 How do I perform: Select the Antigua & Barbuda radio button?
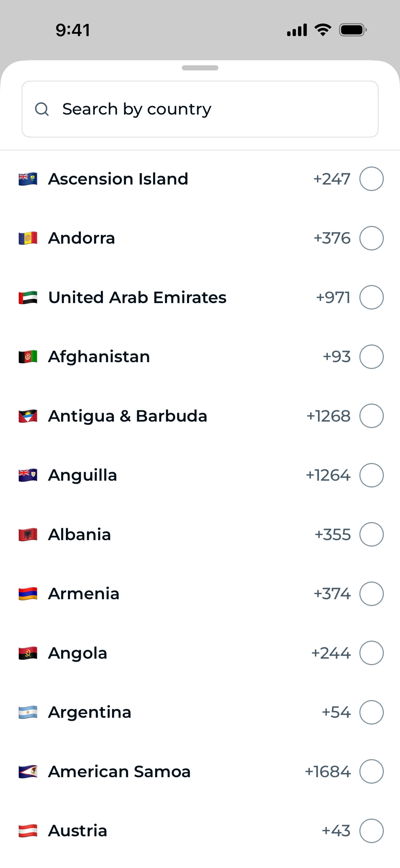coord(371,416)
